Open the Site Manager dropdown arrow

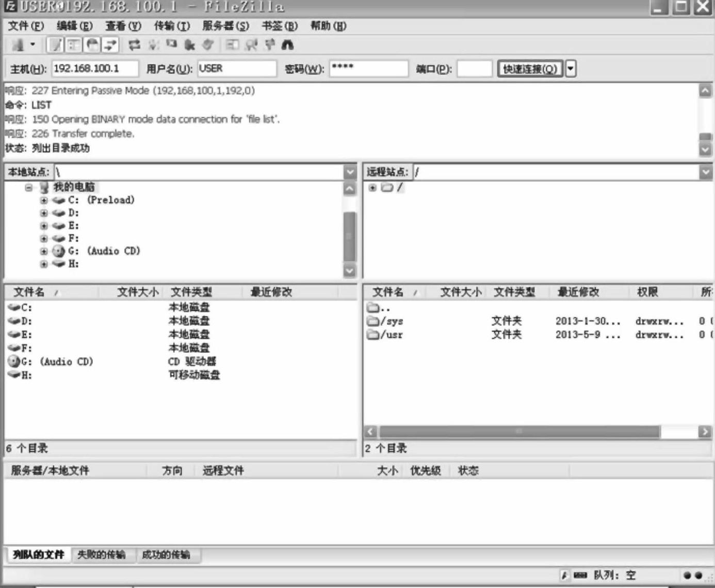pos(32,45)
